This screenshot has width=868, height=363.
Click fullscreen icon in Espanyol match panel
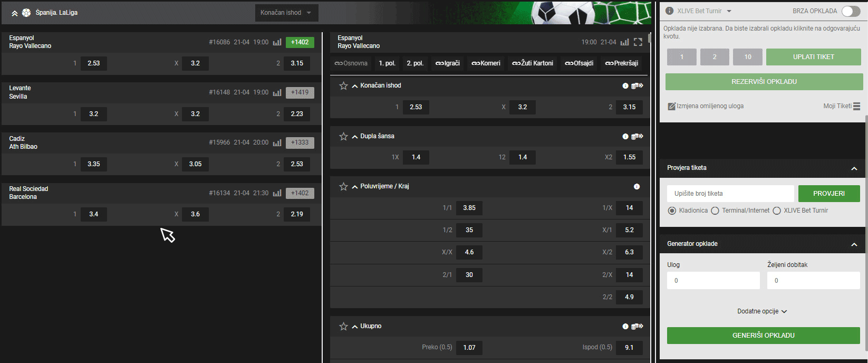click(x=638, y=42)
